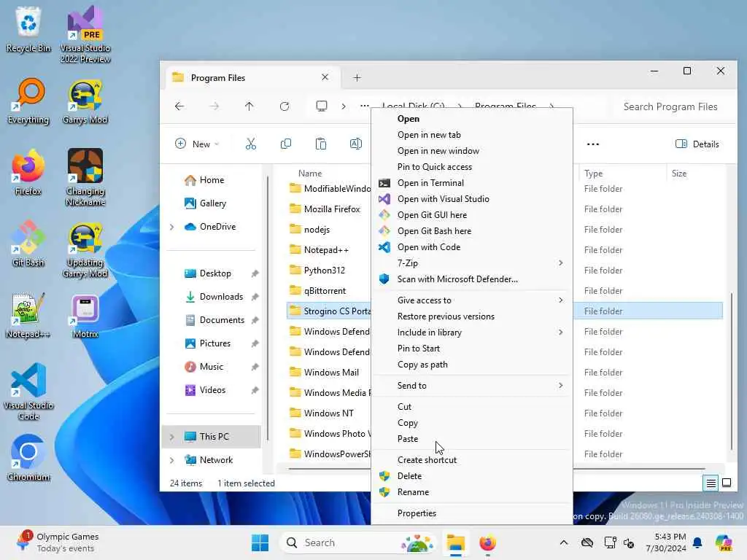The width and height of the screenshot is (747, 560).
Task: Open the Windows Start menu
Action: [x=260, y=542]
